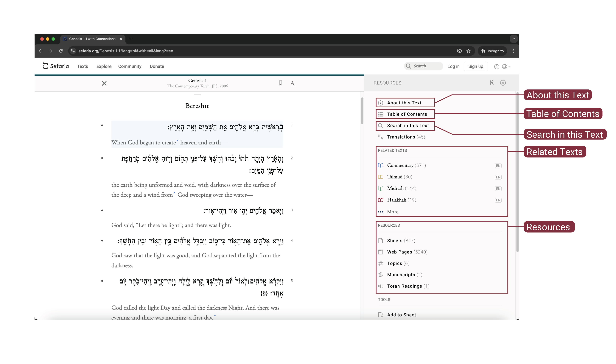Image resolution: width=616 pixels, height=364 pixels.
Task: Select verse 1 English text
Action: click(169, 142)
